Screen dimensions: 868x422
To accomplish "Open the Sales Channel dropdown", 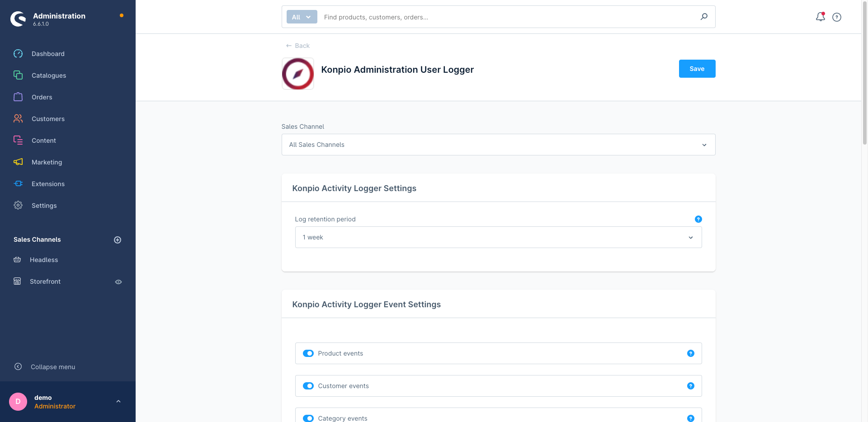I will coord(498,145).
